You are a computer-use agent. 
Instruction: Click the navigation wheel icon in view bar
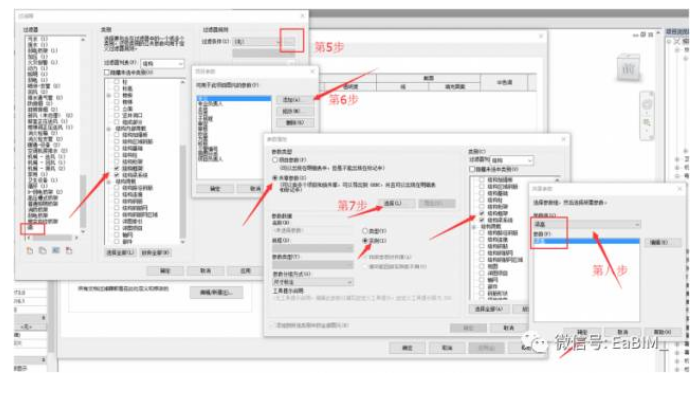[x=647, y=105]
